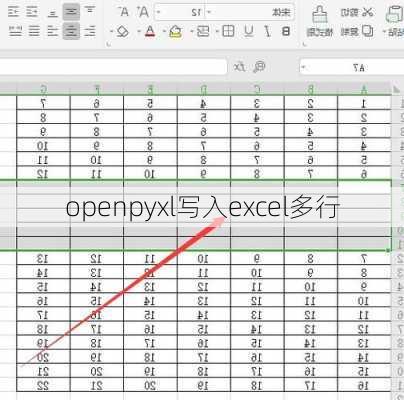Click the Paste clipboard icon
Screen dimensions: 404x400
(x=396, y=13)
